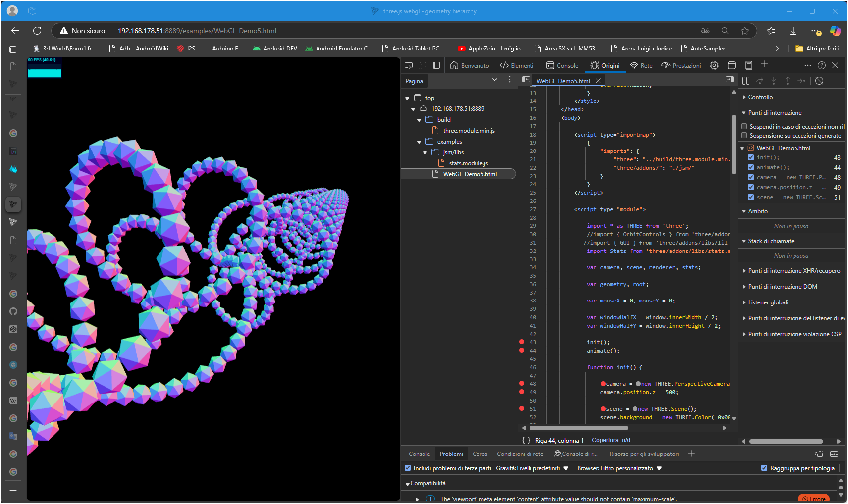Pause script execution in debugger
Screen dimensions: 848x504
pos(746,81)
